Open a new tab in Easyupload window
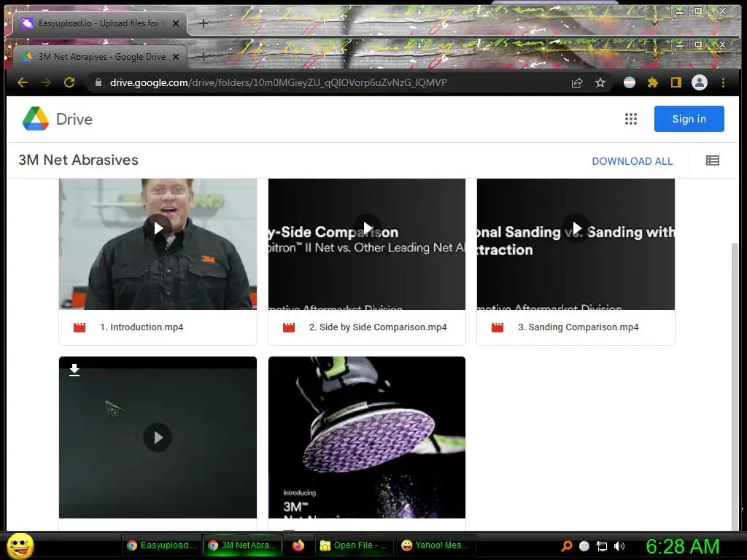This screenshot has width=747, height=560. click(204, 23)
